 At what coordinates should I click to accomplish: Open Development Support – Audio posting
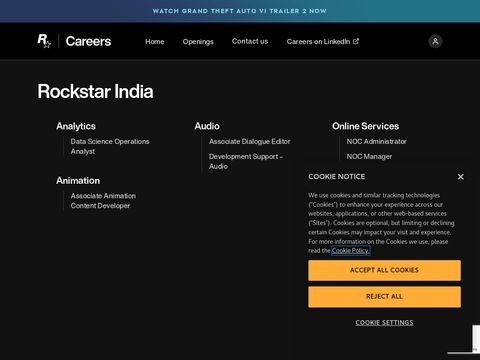246,161
